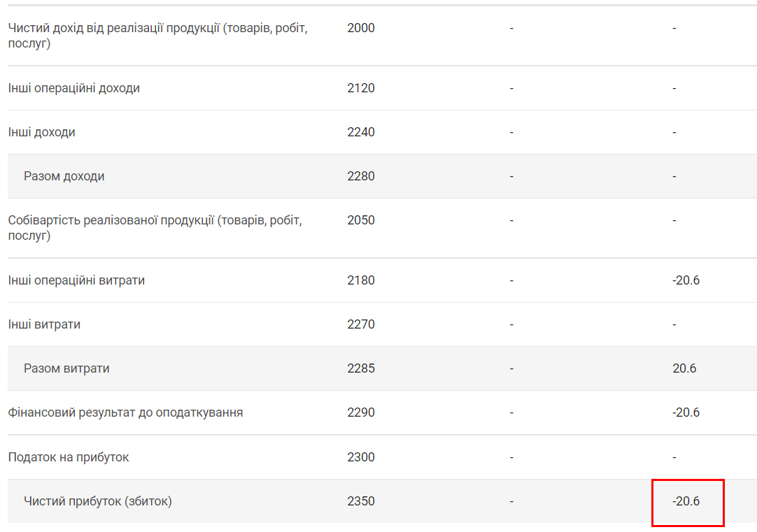757x532 pixels.
Task: Select the -20.6 value in row 2290
Action: 686,412
